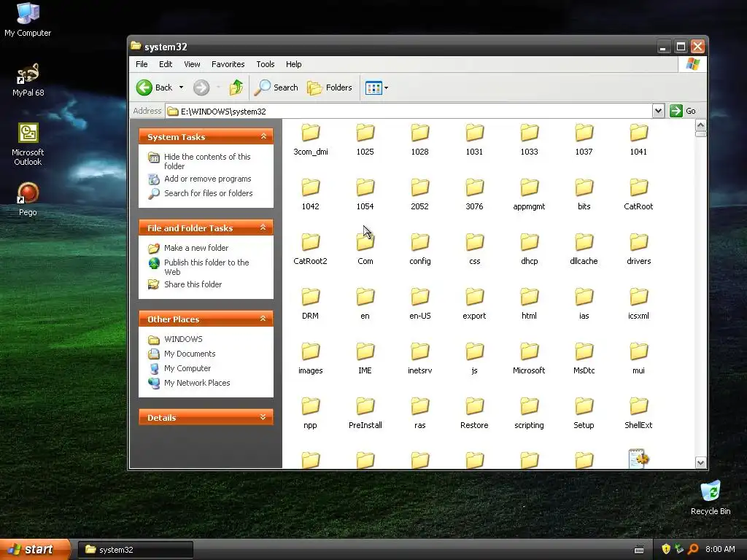Select the CatRoot folder
This screenshot has width=747, height=560.
638,194
